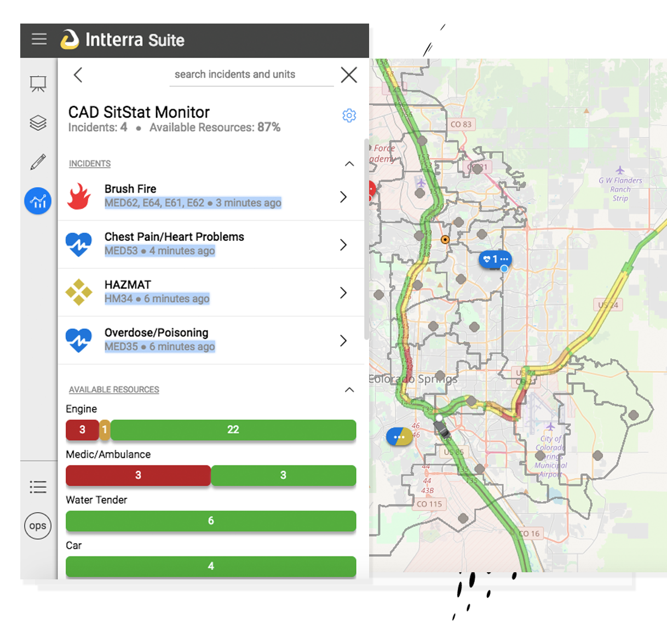
Task: Click the vehicle unit icon on map
Action: (441, 427)
